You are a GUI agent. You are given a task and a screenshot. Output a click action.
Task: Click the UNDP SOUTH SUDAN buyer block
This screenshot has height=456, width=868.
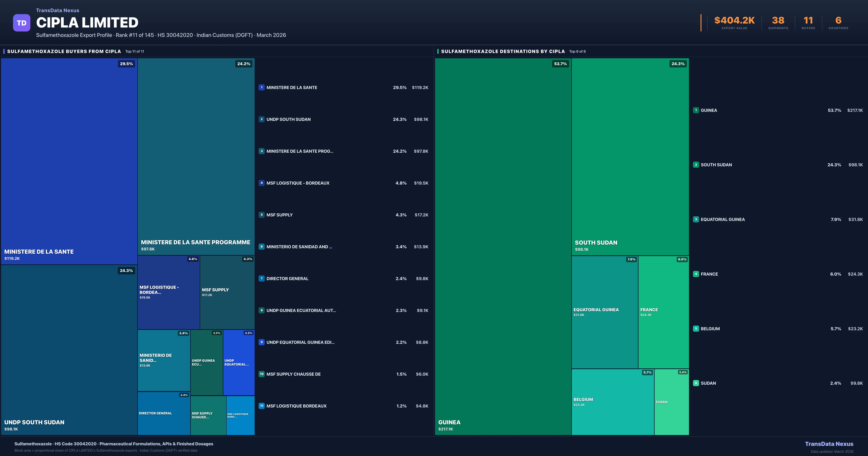pyautogui.click(x=69, y=350)
